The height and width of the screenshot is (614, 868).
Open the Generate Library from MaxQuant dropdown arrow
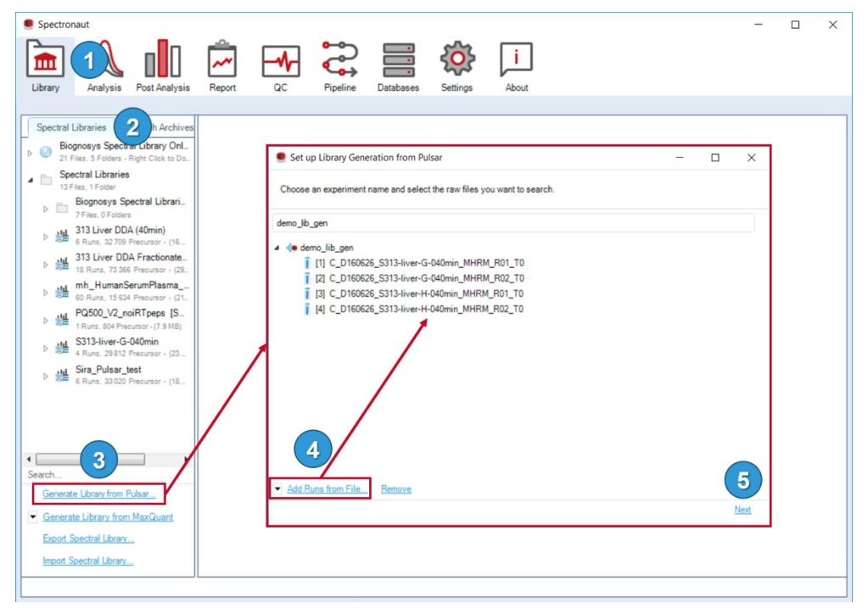33,516
